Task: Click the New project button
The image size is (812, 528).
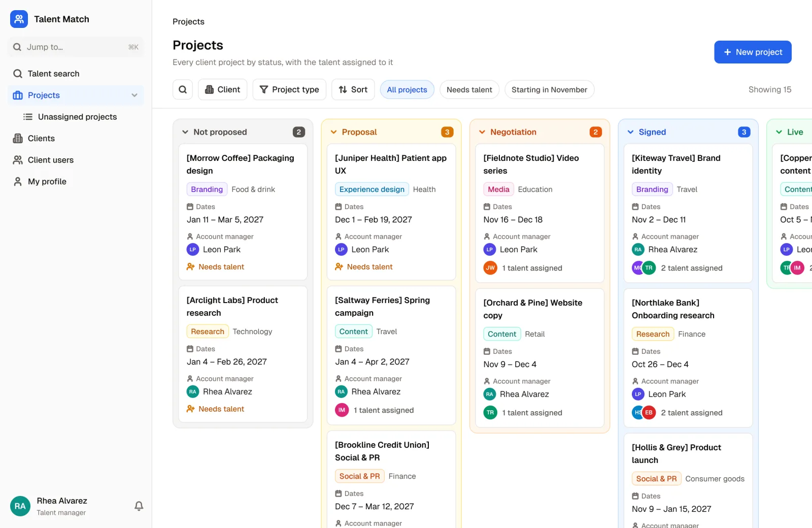Action: [x=753, y=52]
